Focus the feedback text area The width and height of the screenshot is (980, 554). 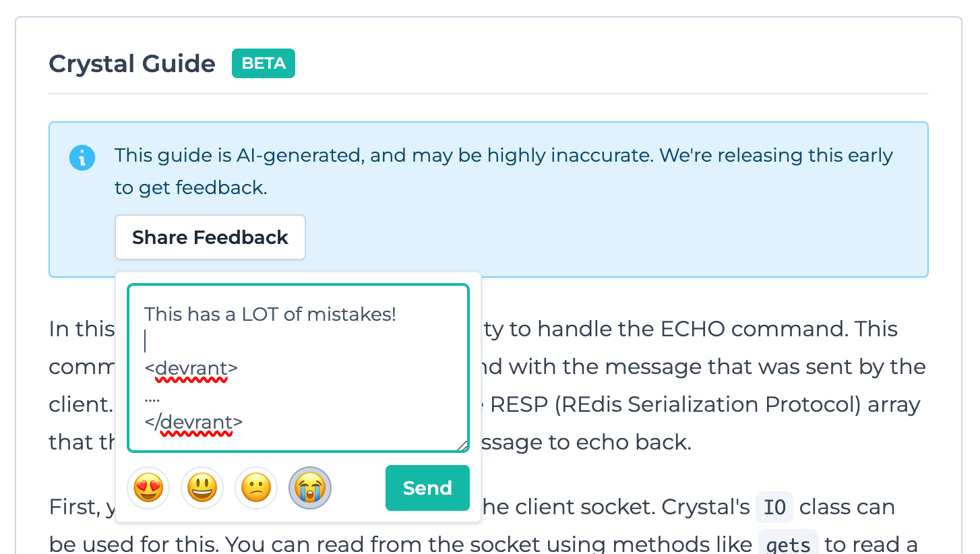click(298, 368)
